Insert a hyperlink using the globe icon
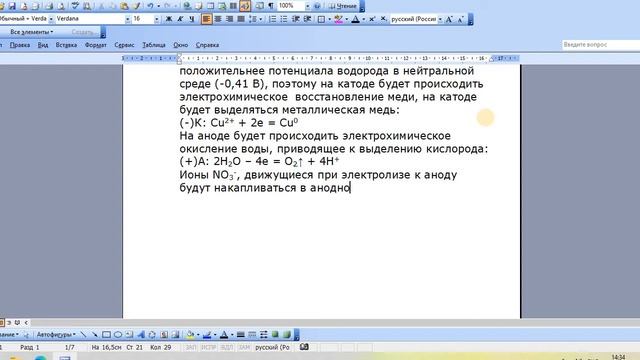 point(187,6)
